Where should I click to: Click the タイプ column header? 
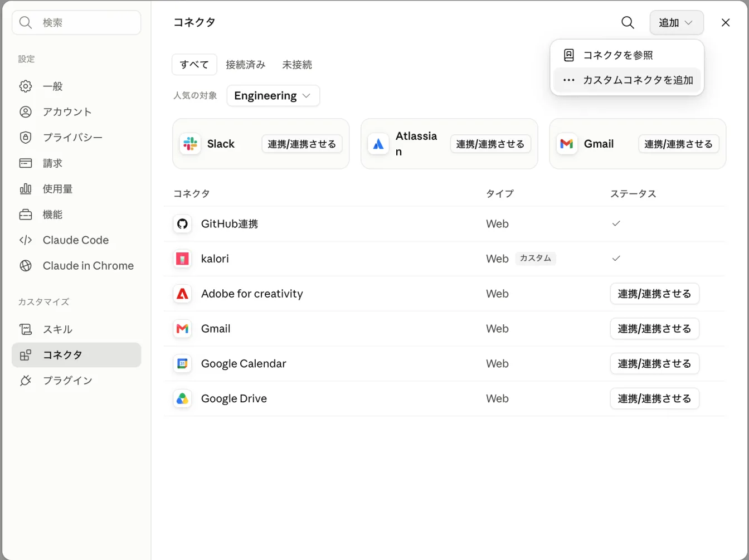click(500, 194)
